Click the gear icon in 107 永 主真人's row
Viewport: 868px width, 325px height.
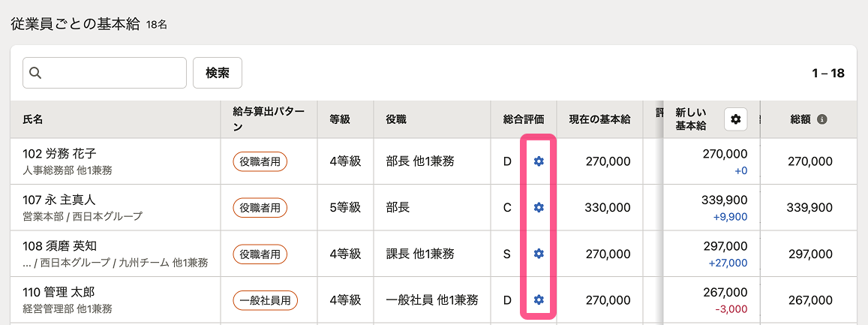pyautogui.click(x=539, y=207)
